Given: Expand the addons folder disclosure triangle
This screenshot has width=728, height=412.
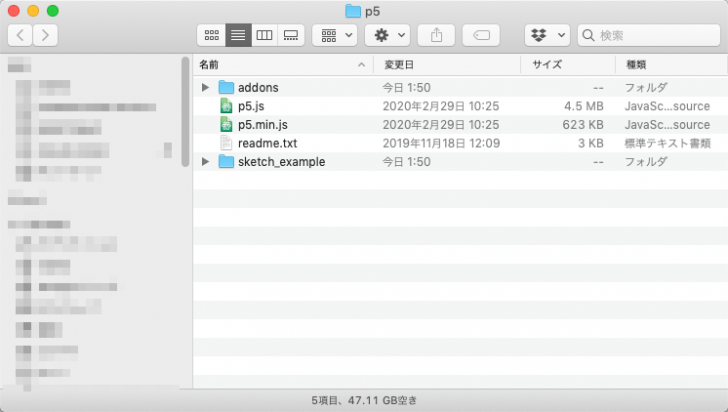Looking at the screenshot, I should click(205, 87).
